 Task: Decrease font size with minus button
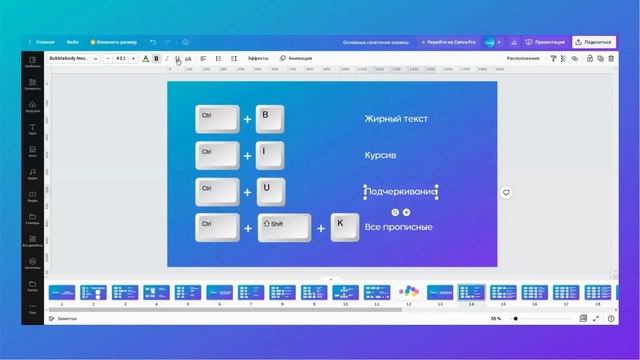point(108,59)
